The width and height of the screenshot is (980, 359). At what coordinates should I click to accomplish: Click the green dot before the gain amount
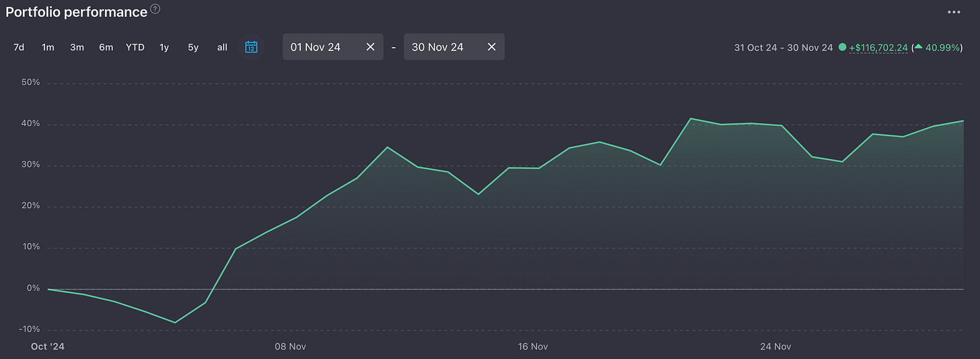tap(842, 48)
